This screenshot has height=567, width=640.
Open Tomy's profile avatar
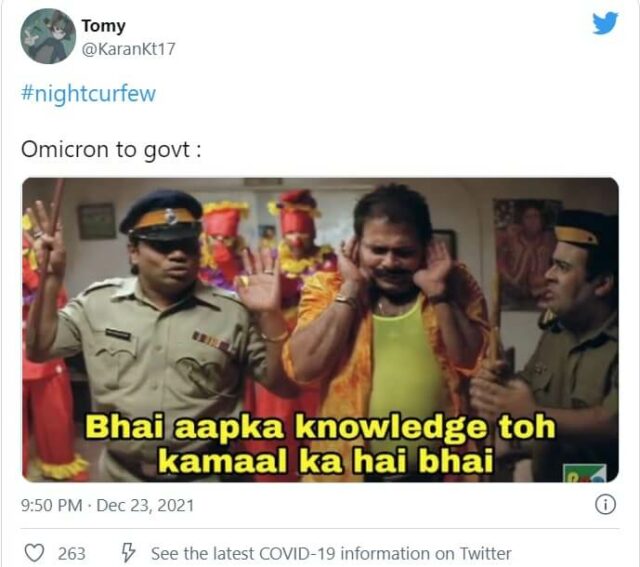(48, 36)
